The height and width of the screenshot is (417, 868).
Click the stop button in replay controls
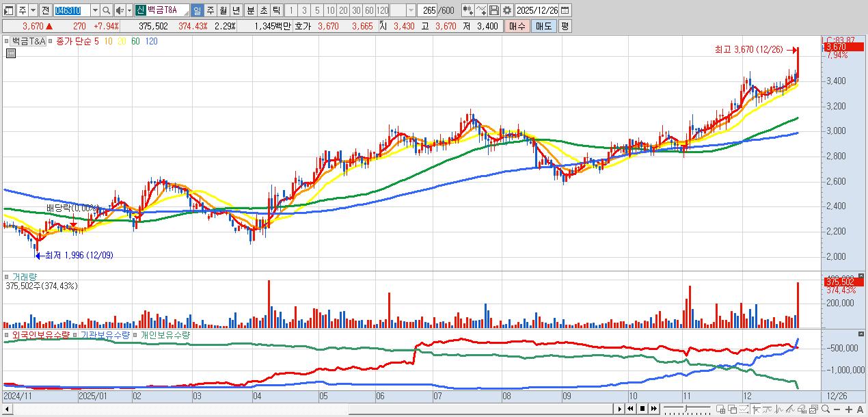click(x=642, y=409)
